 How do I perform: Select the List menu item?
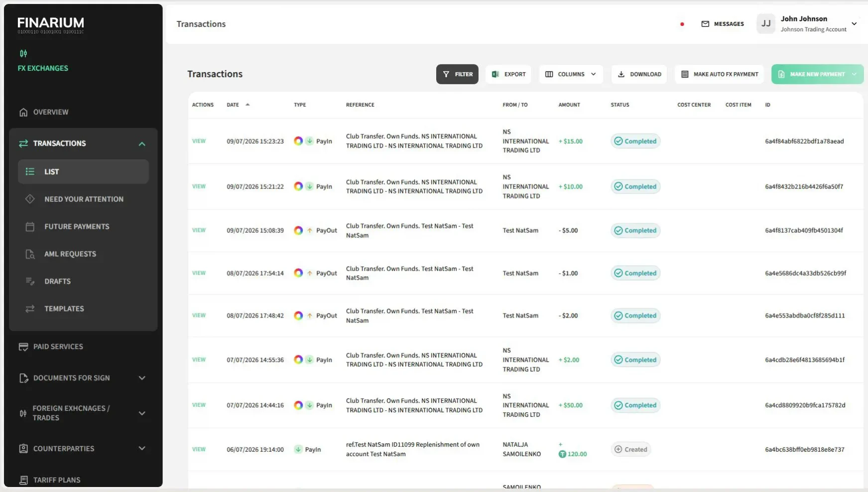pos(83,171)
